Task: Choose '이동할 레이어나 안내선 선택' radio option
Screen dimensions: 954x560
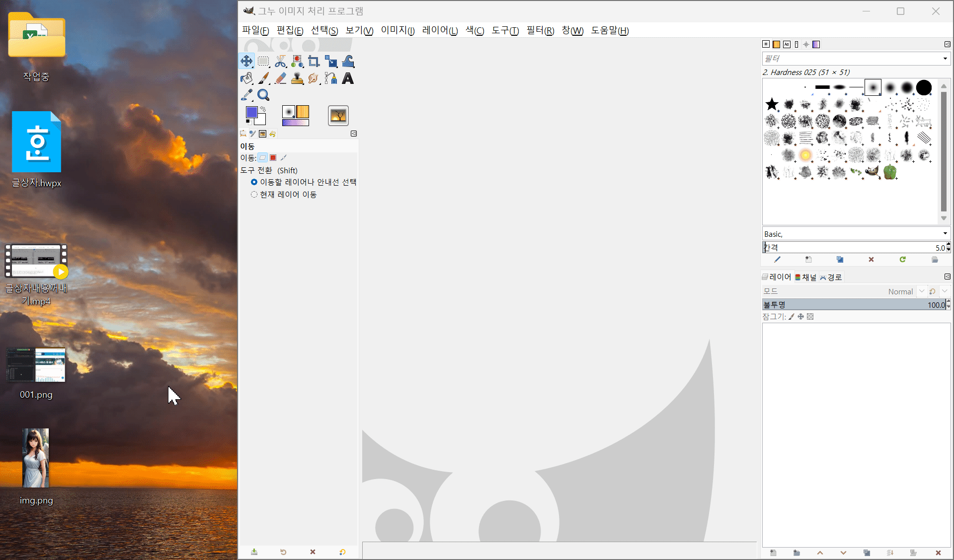Action: tap(254, 182)
